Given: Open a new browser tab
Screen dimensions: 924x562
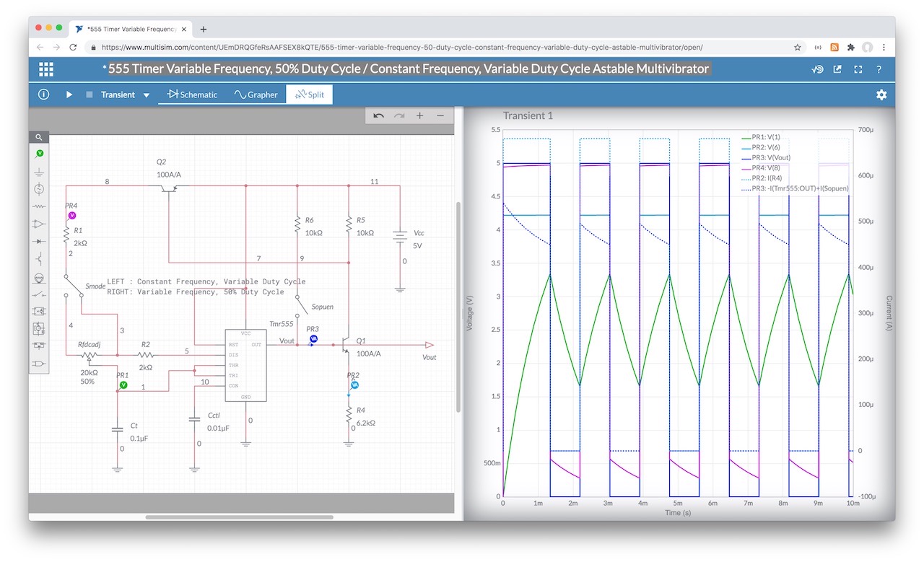Looking at the screenshot, I should (x=203, y=30).
